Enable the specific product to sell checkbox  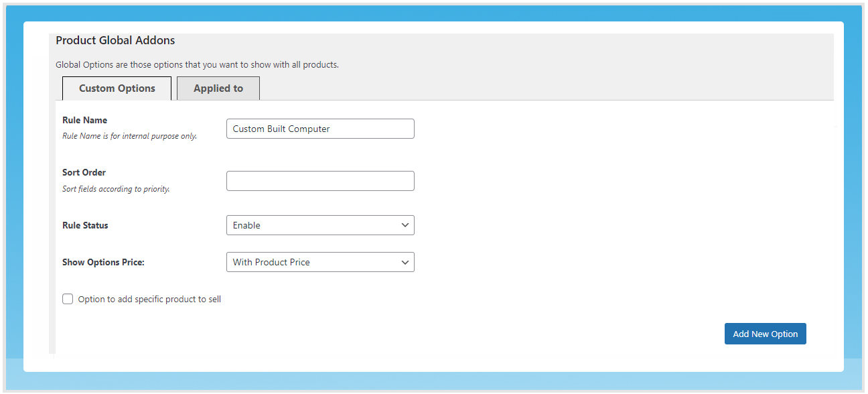[68, 299]
